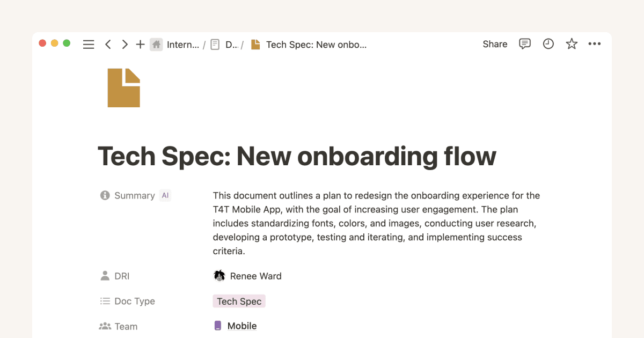Navigate back with the left chevron icon
644x338 pixels.
(x=108, y=44)
